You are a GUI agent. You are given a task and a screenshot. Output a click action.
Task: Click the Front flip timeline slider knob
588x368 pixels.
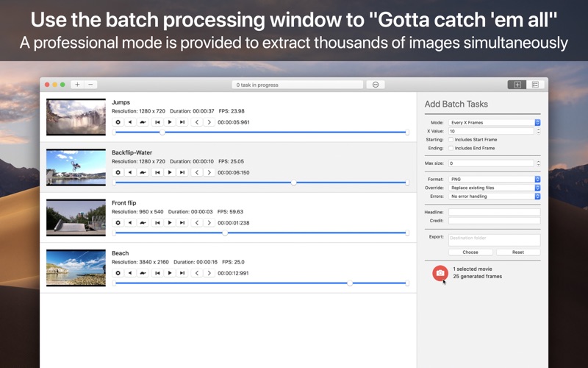pyautogui.click(x=225, y=233)
